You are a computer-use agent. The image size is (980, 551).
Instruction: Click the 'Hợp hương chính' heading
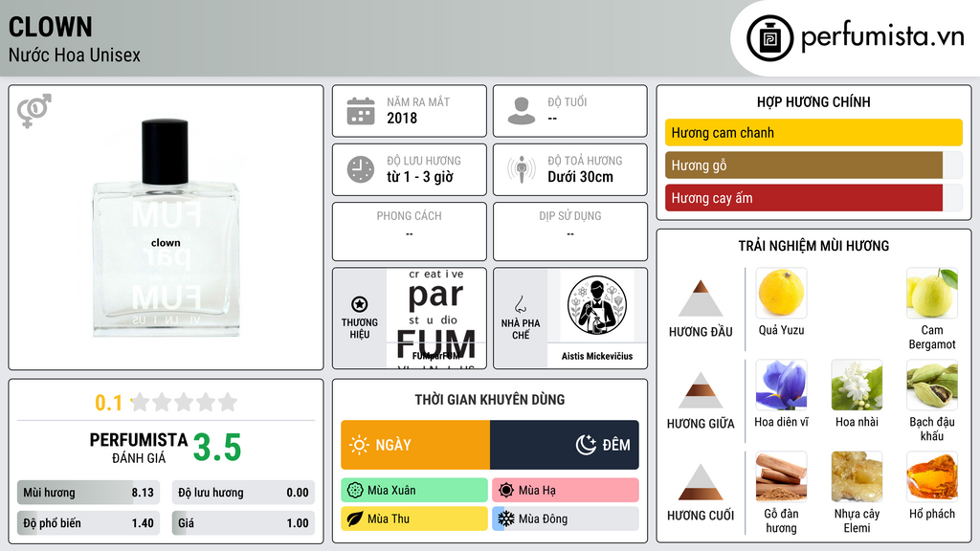(813, 101)
